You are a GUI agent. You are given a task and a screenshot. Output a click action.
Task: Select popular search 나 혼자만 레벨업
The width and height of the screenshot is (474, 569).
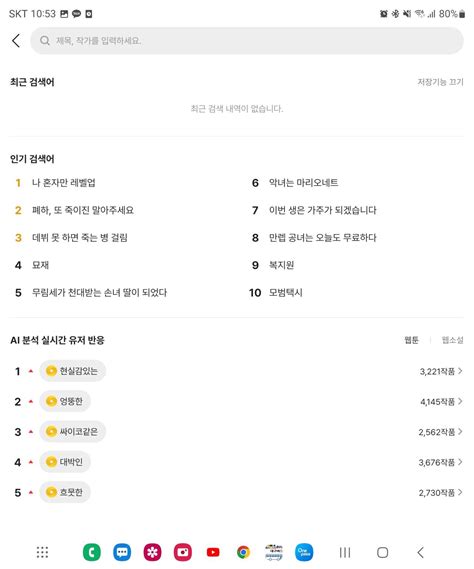click(64, 183)
